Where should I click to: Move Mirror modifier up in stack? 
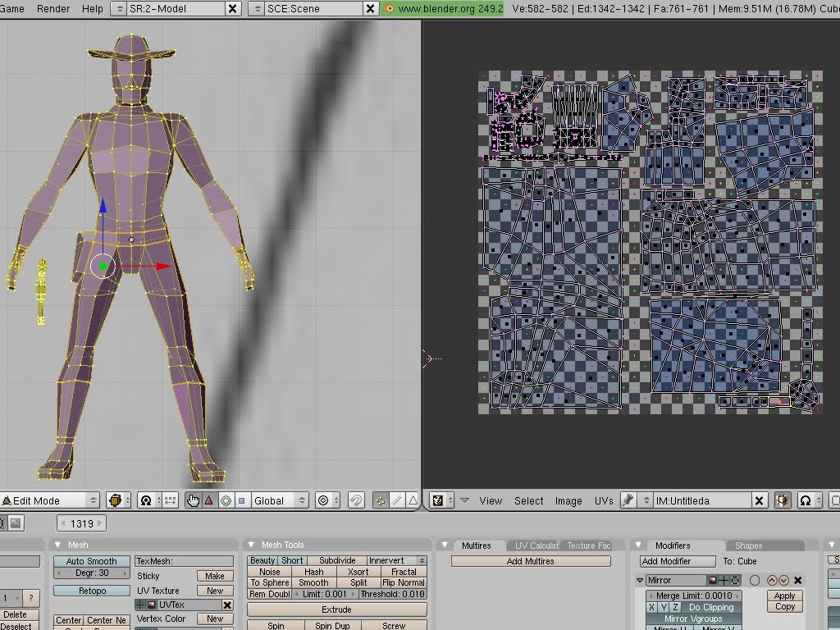pyautogui.click(x=772, y=580)
